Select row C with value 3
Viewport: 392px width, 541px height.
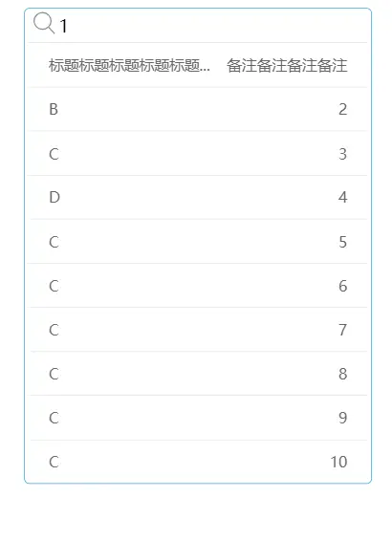(x=198, y=154)
